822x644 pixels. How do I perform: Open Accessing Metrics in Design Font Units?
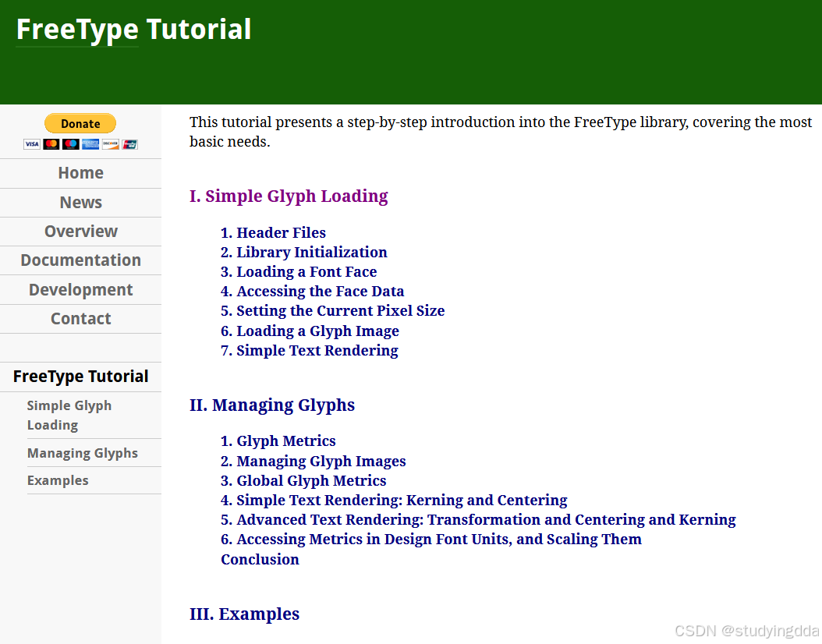[431, 539]
